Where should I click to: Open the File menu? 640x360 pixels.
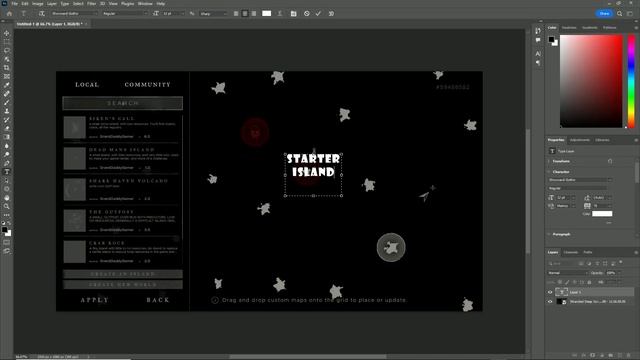coord(15,4)
